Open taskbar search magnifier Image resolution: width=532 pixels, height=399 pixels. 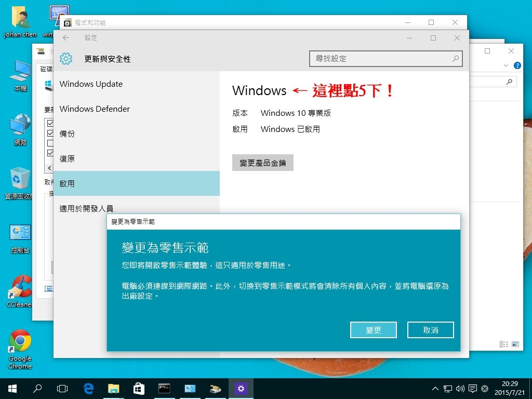37,389
